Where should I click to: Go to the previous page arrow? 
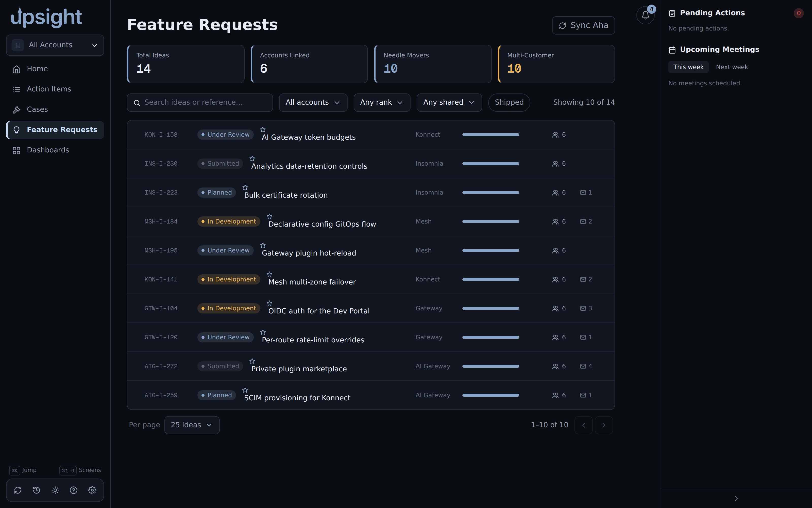(584, 425)
